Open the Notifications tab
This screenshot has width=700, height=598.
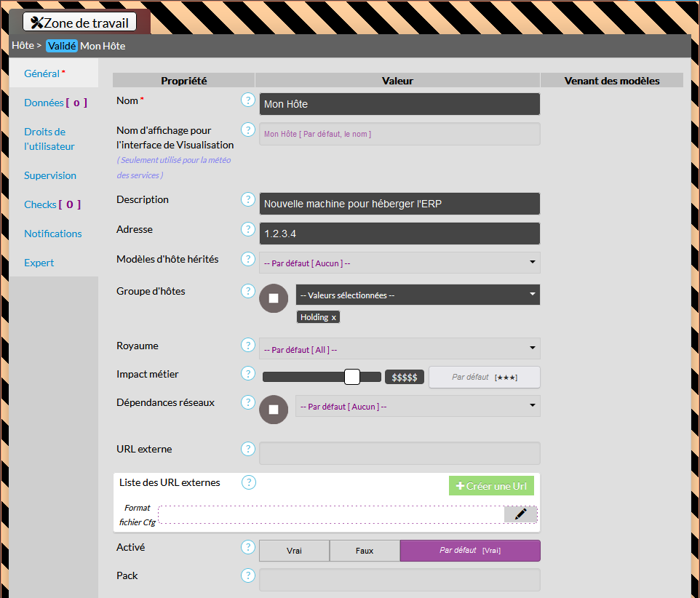click(x=53, y=234)
